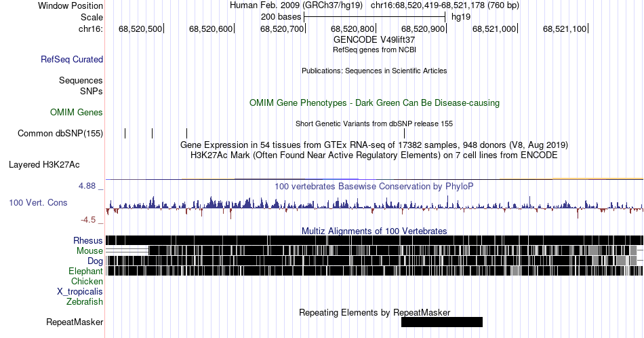Click Publications: Sequences in Scientific Articles title
Screen dimensions: 644x338
tap(374, 71)
